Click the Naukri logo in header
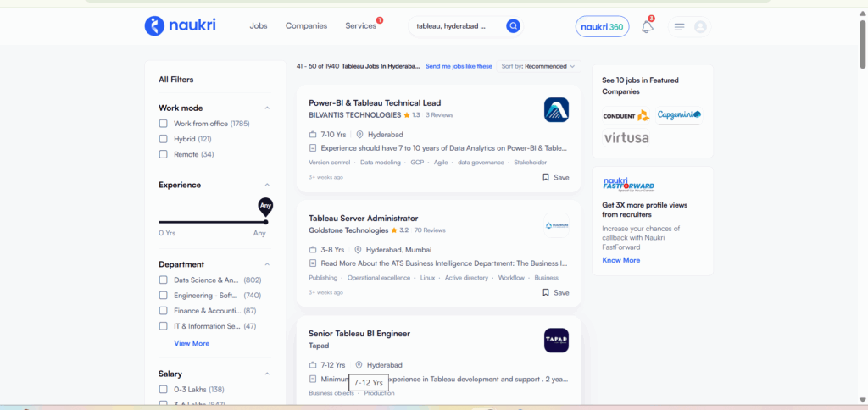Viewport: 868px width, 410px height. point(180,26)
